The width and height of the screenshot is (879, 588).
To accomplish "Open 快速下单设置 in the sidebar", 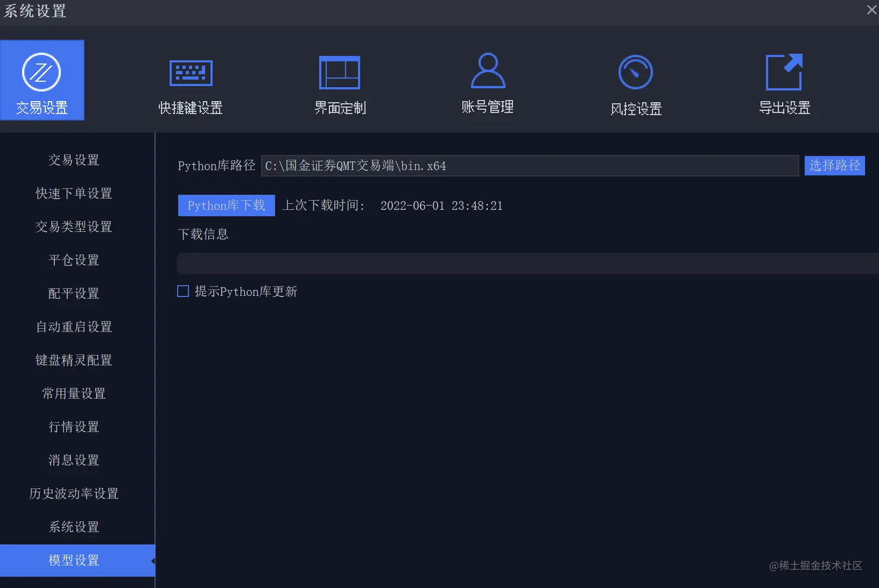I will pyautogui.click(x=73, y=193).
